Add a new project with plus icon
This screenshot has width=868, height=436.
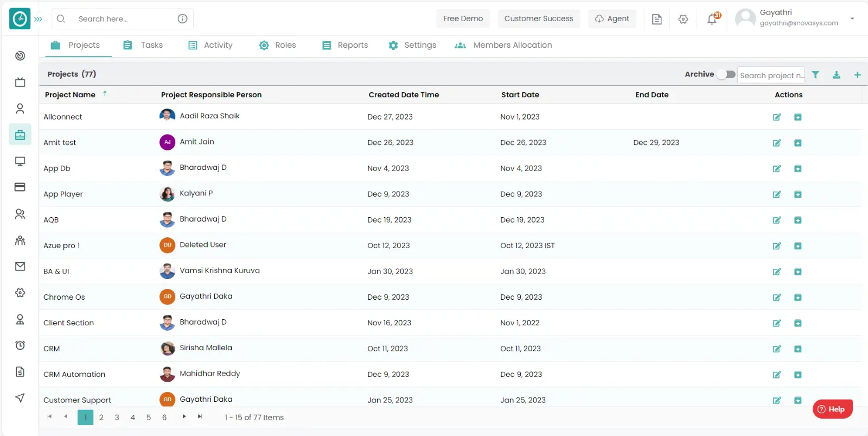coord(857,75)
